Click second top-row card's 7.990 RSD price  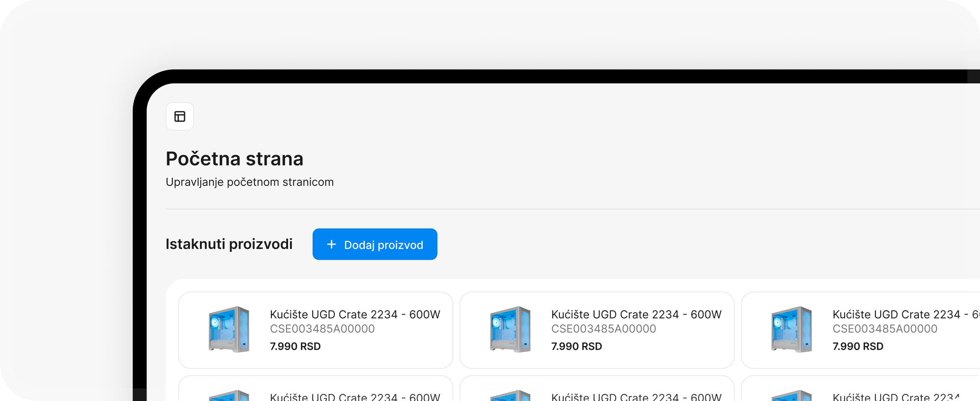[x=577, y=346]
